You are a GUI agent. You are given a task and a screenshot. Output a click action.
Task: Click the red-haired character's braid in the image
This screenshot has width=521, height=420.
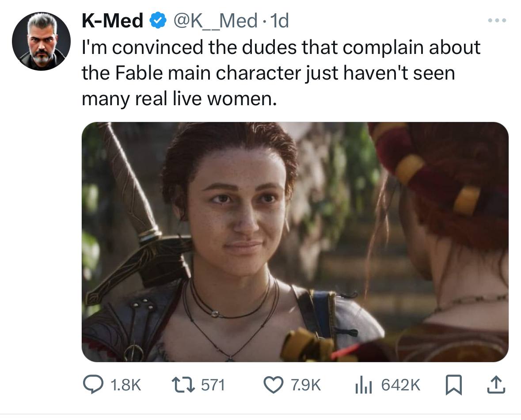click(437, 177)
